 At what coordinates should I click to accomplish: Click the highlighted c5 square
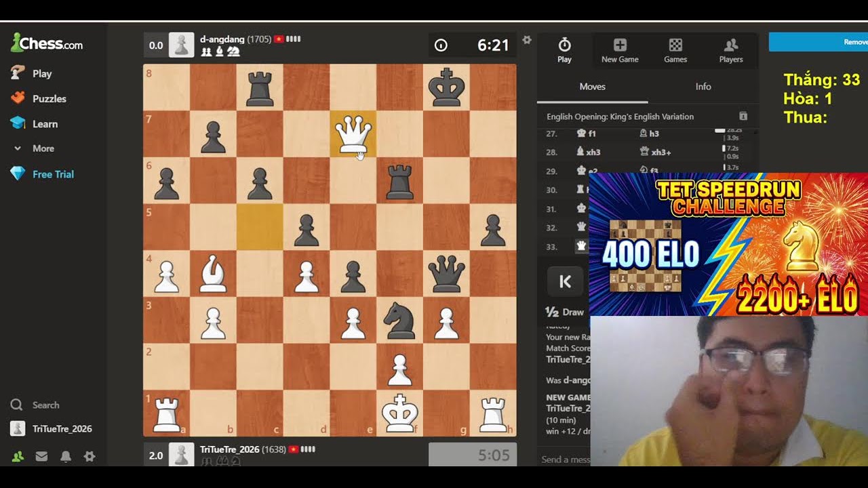coord(260,226)
